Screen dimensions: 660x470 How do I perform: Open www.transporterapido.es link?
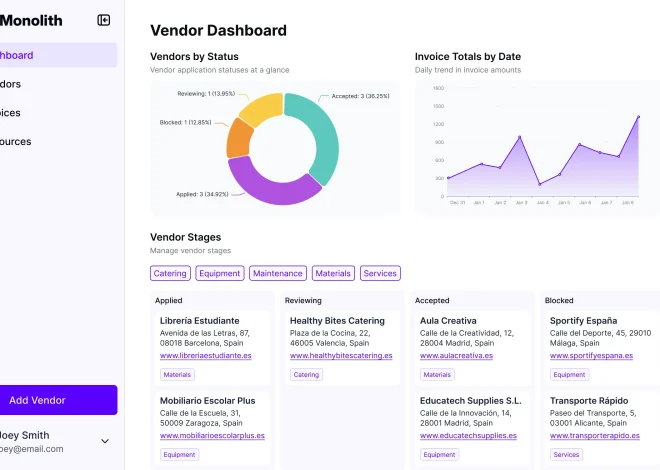point(595,435)
